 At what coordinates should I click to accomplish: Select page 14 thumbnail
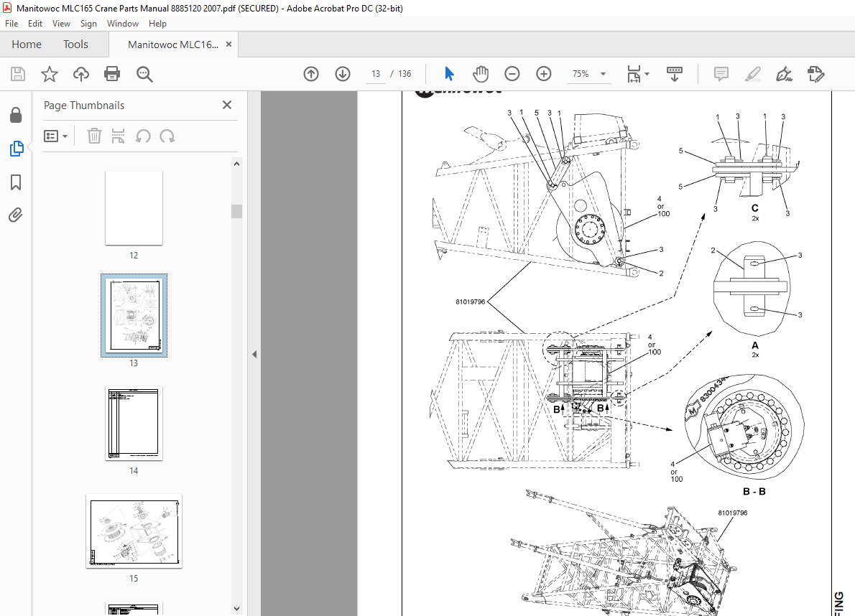[134, 423]
